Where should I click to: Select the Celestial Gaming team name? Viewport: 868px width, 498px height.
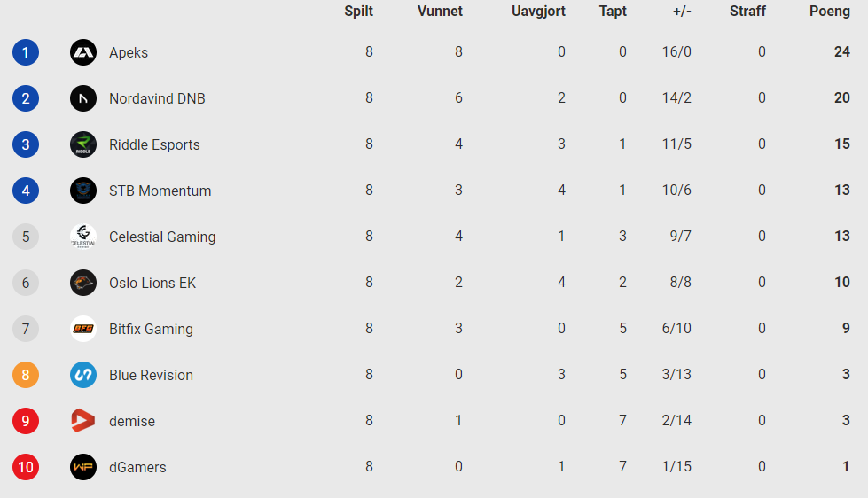[x=162, y=237]
